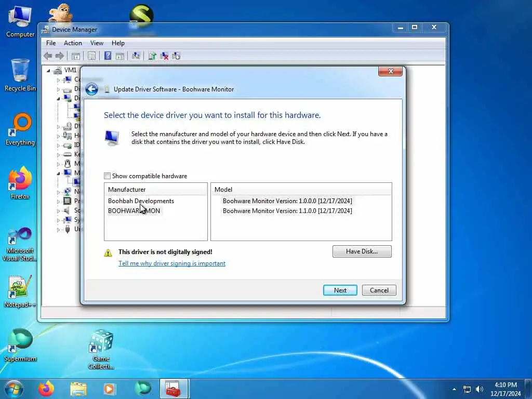Image resolution: width=532 pixels, height=399 pixels.
Task: Open the Supermium desktop shortcut
Action: coord(20,345)
